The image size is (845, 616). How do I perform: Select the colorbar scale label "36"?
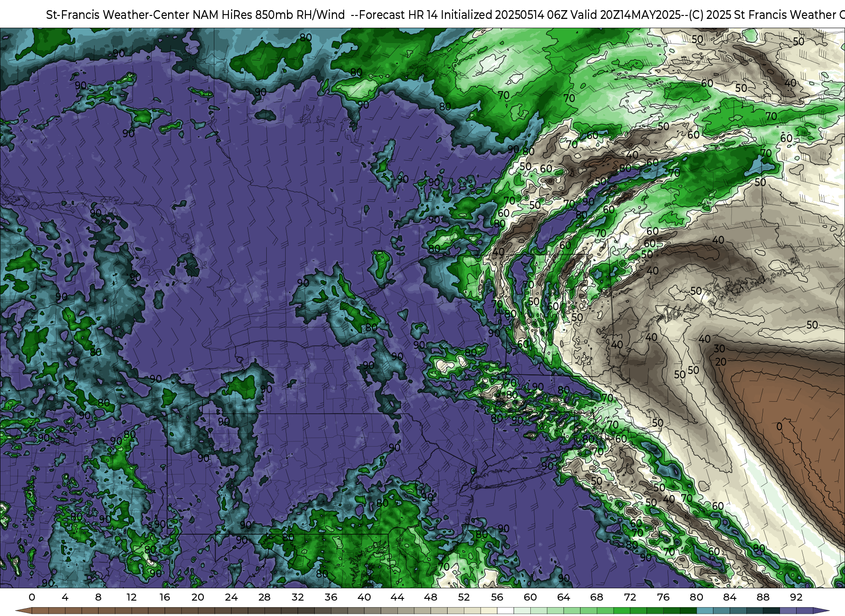pos(331,597)
